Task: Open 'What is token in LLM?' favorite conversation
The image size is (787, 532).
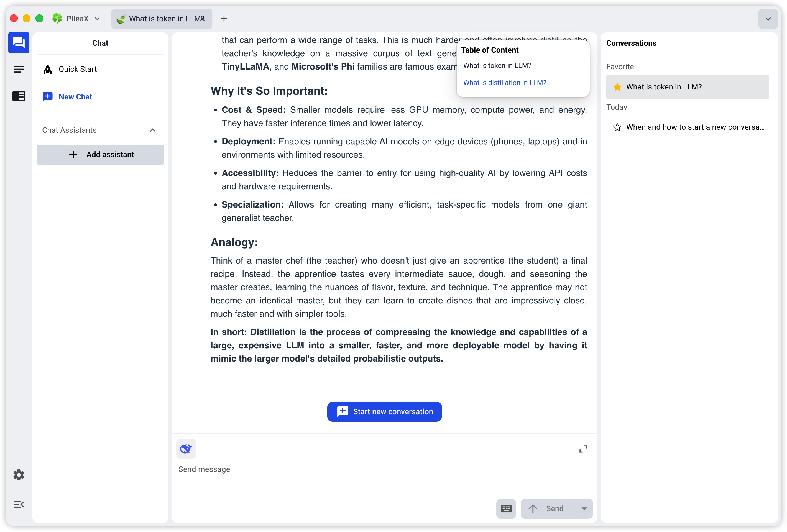Action: (688, 87)
